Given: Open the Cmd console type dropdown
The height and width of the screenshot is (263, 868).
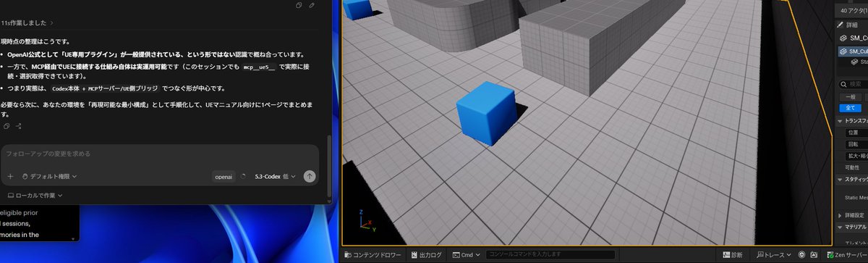Looking at the screenshot, I should tap(466, 255).
